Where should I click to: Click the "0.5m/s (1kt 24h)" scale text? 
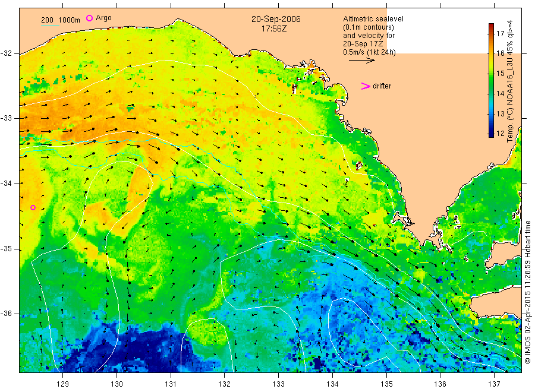click(x=369, y=52)
